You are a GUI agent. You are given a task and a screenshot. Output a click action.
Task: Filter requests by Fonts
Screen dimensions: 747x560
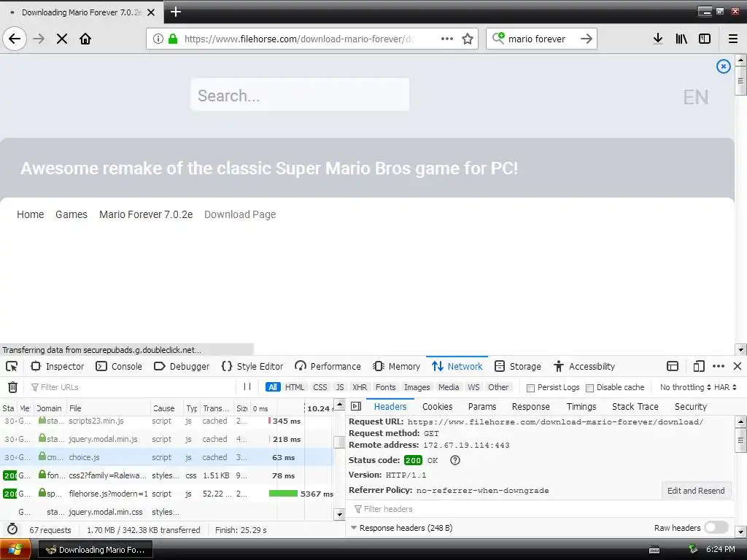click(385, 387)
